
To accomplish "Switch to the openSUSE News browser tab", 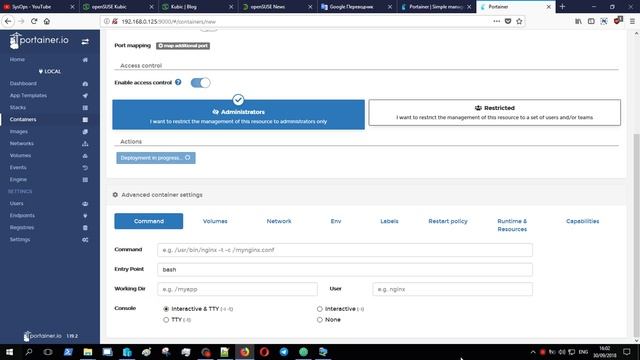I will [276, 7].
